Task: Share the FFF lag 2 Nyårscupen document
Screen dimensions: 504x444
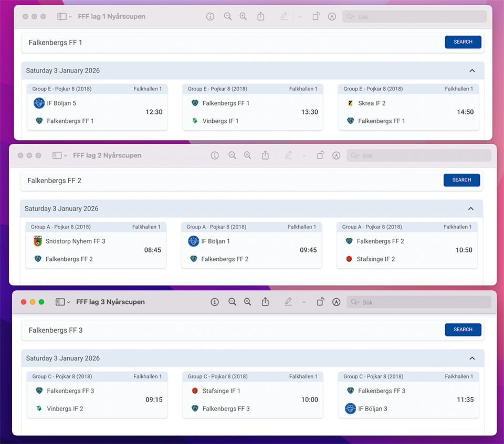Action: tap(265, 155)
